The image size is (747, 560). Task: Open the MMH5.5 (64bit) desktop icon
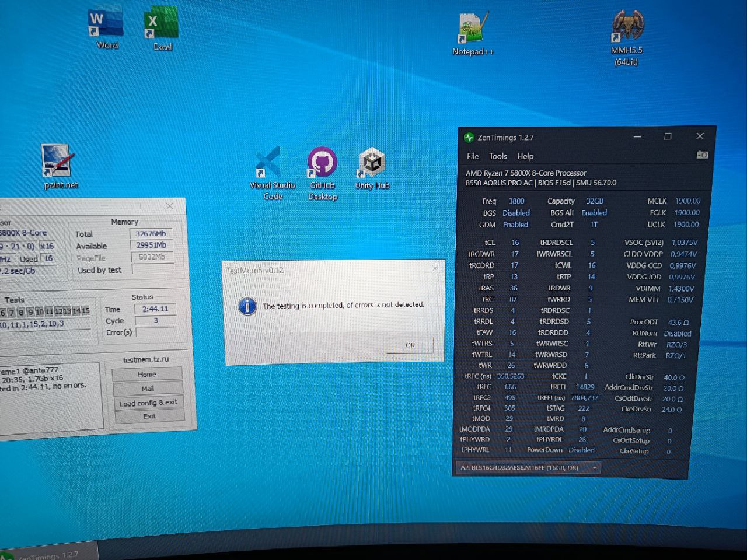click(627, 37)
